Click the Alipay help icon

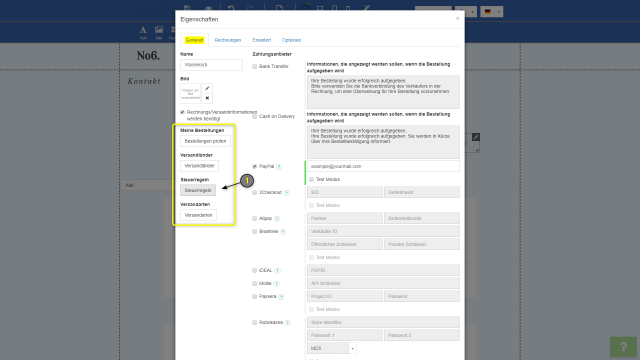[277, 219]
